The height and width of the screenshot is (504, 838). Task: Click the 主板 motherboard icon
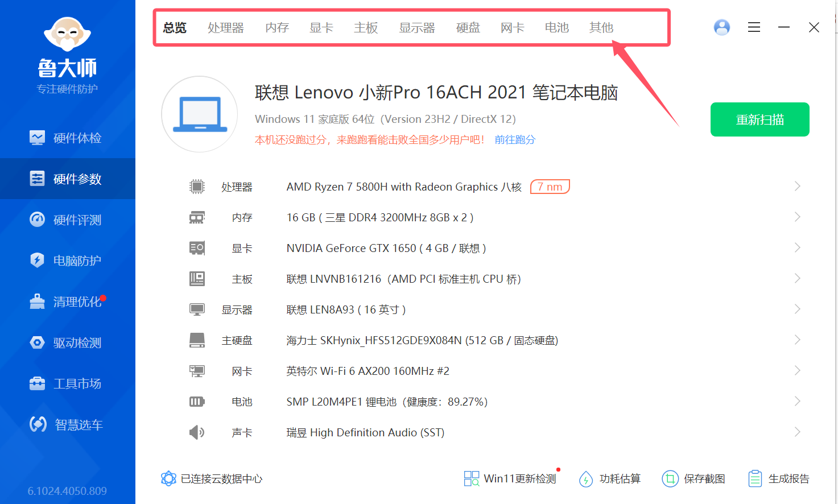197,279
